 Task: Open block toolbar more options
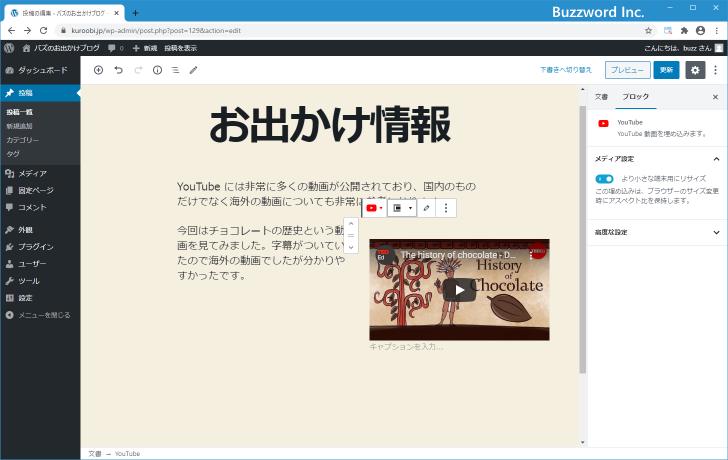pos(446,208)
